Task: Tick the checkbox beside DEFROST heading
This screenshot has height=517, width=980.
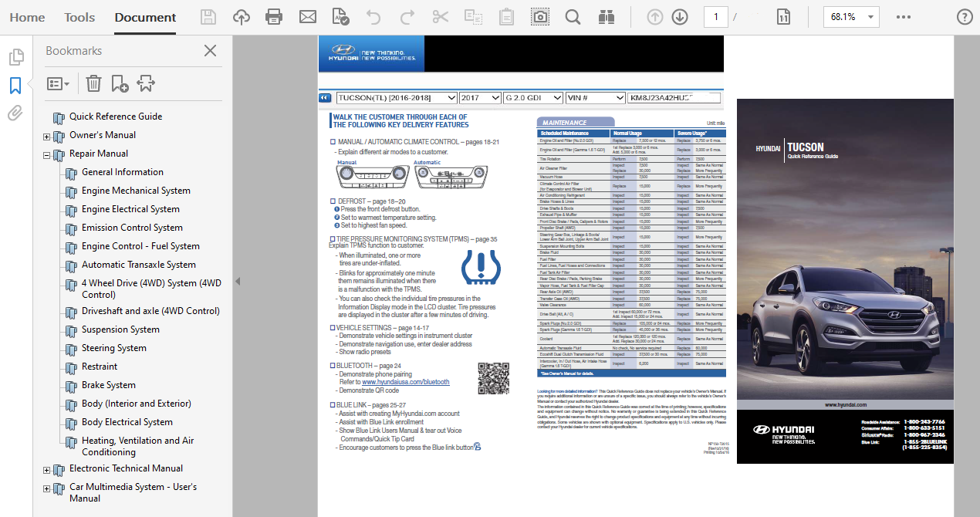Action: tap(333, 201)
